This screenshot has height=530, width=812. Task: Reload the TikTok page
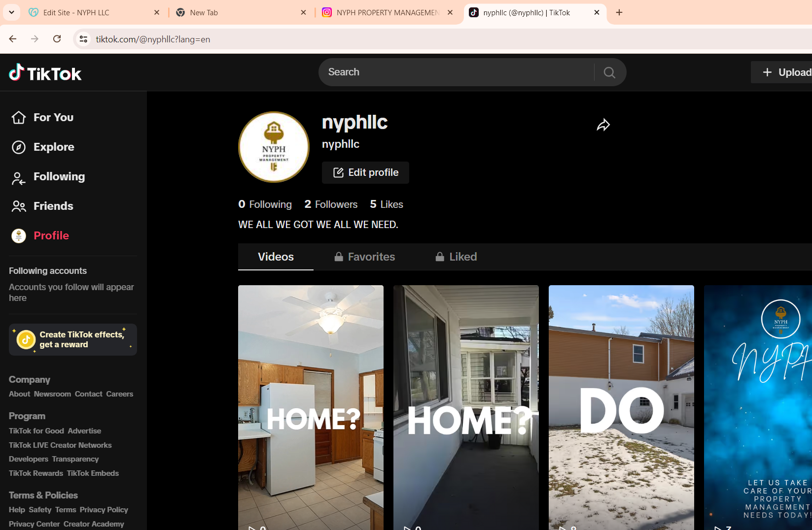[x=57, y=39]
